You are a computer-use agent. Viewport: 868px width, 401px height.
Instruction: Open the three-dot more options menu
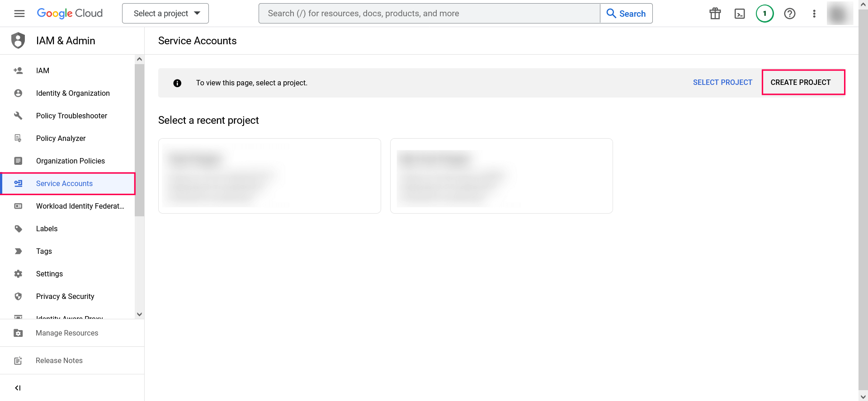pyautogui.click(x=814, y=14)
